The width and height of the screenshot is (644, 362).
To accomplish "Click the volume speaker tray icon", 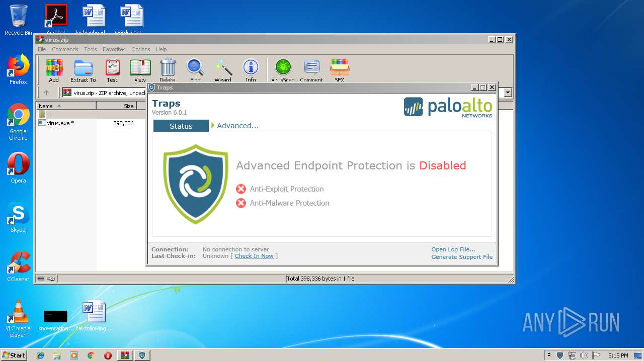I will [x=584, y=355].
